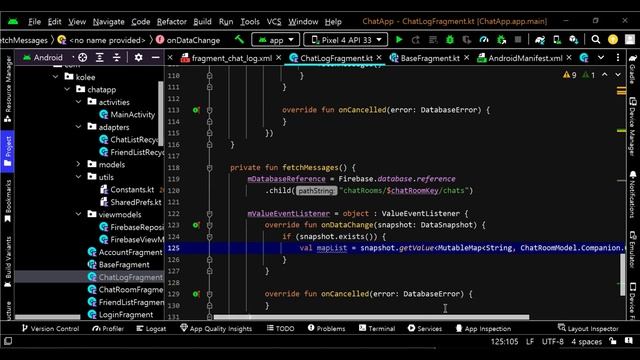The image size is (640, 360).
Task: Collapse the viewmodels folder
Action: [78, 214]
